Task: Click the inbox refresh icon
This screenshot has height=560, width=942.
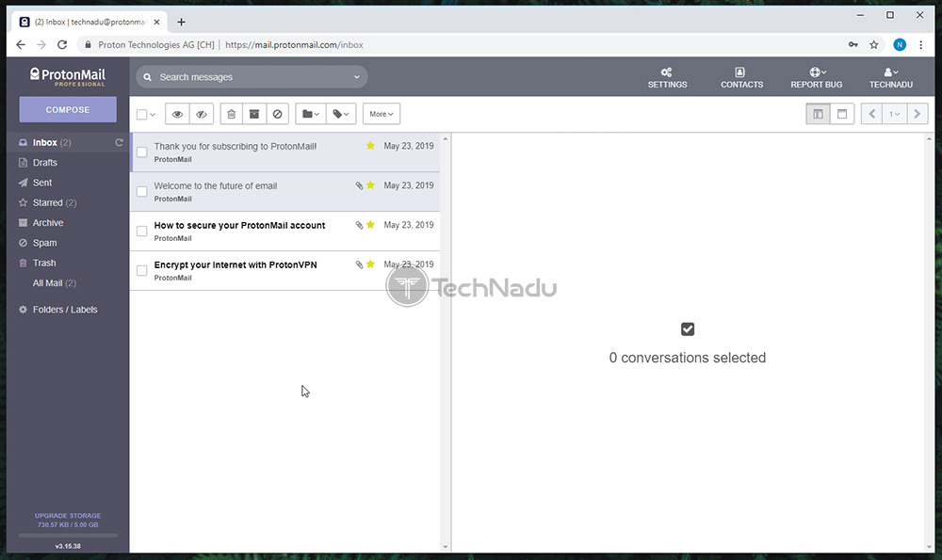Action: (x=119, y=143)
